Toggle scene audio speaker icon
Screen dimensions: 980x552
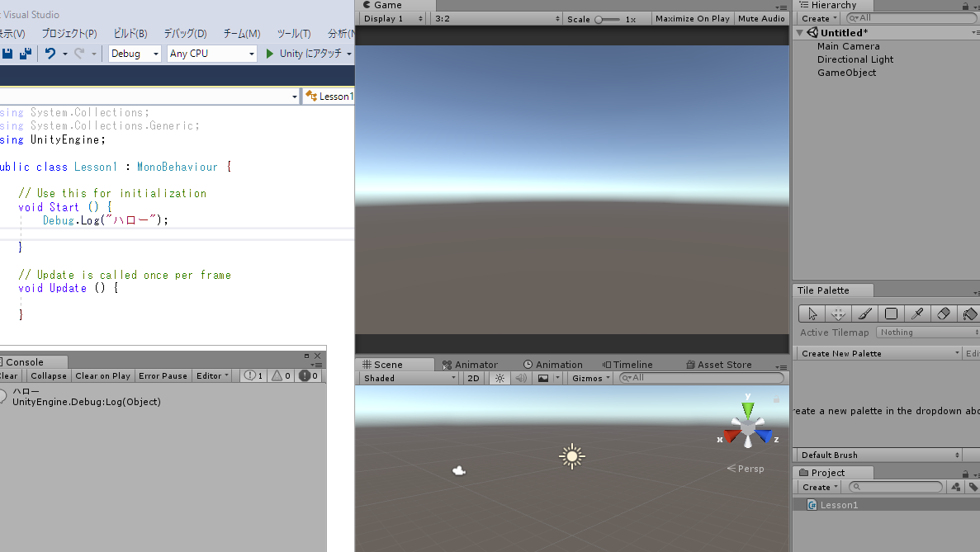(x=521, y=379)
